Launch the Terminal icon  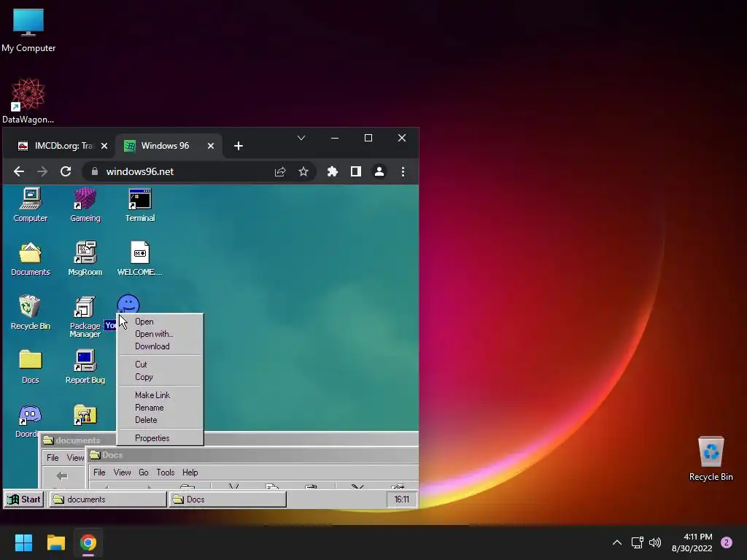pos(140,205)
